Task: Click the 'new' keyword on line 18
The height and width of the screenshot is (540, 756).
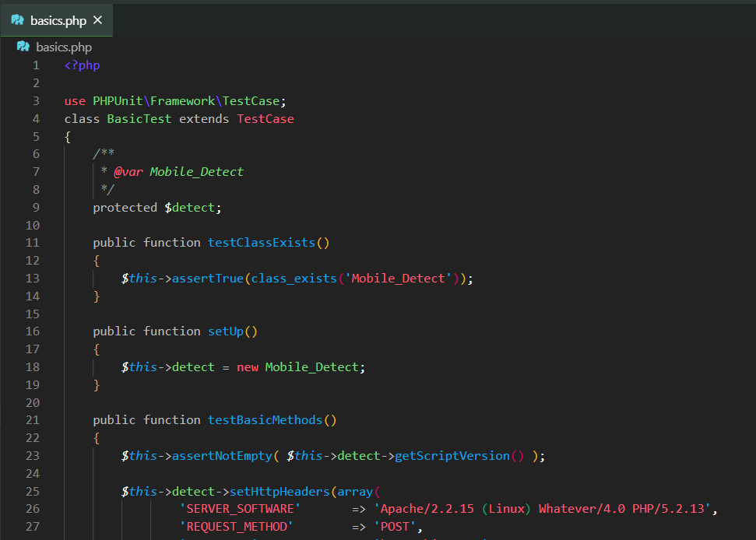Action: coord(248,367)
